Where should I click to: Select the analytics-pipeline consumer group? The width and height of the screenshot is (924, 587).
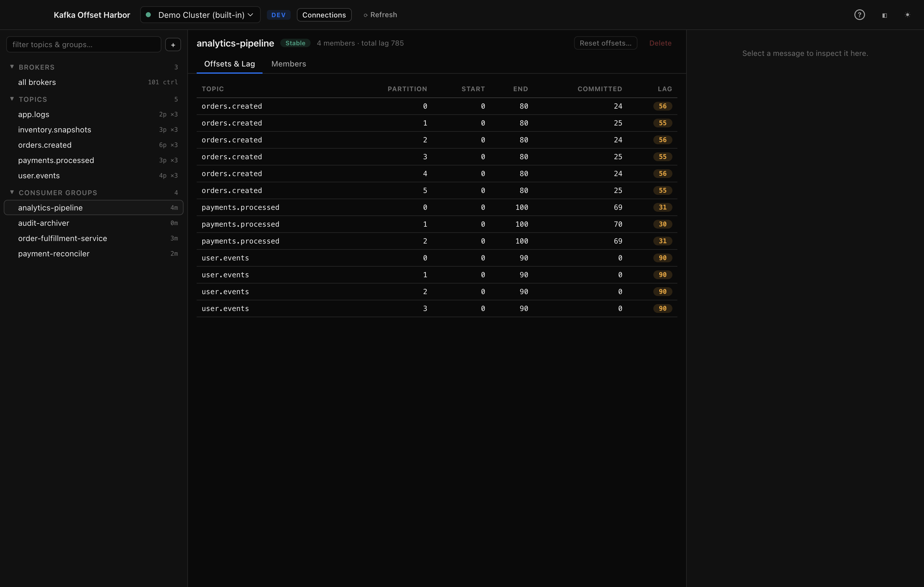tap(94, 208)
